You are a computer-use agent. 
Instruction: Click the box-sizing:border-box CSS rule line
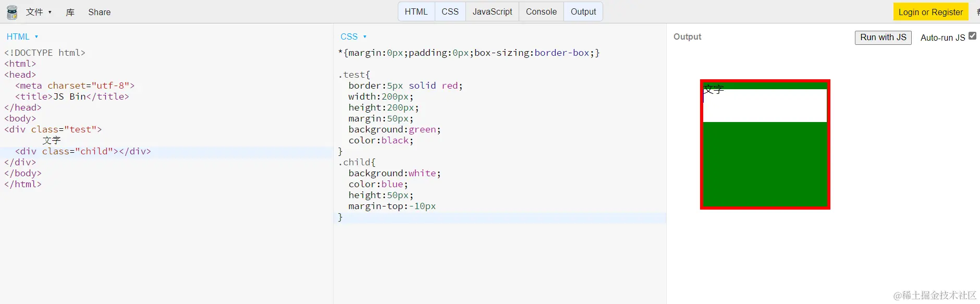469,53
